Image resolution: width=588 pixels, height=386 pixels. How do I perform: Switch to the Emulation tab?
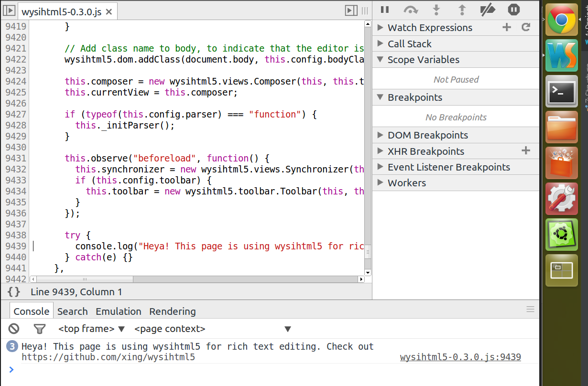(x=119, y=311)
